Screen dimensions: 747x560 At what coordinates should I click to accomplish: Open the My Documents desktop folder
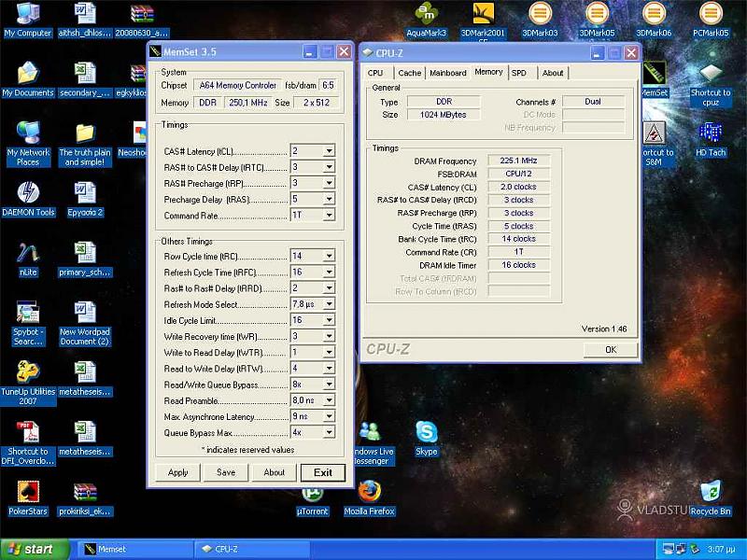(x=28, y=79)
